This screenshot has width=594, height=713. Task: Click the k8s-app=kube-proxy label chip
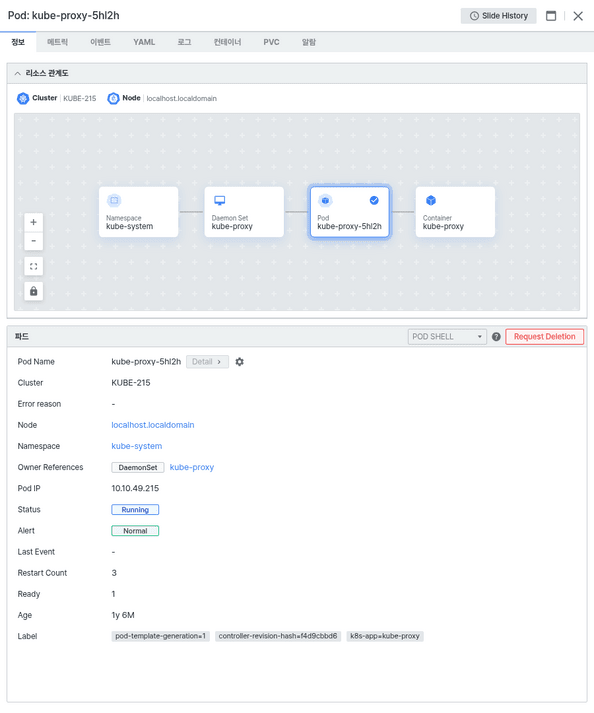coord(385,636)
